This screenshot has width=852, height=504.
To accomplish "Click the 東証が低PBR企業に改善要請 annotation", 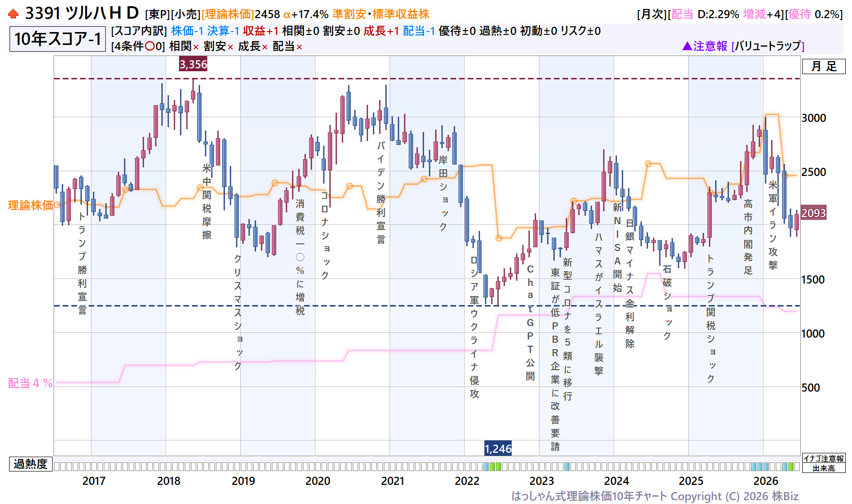I will 555,359.
